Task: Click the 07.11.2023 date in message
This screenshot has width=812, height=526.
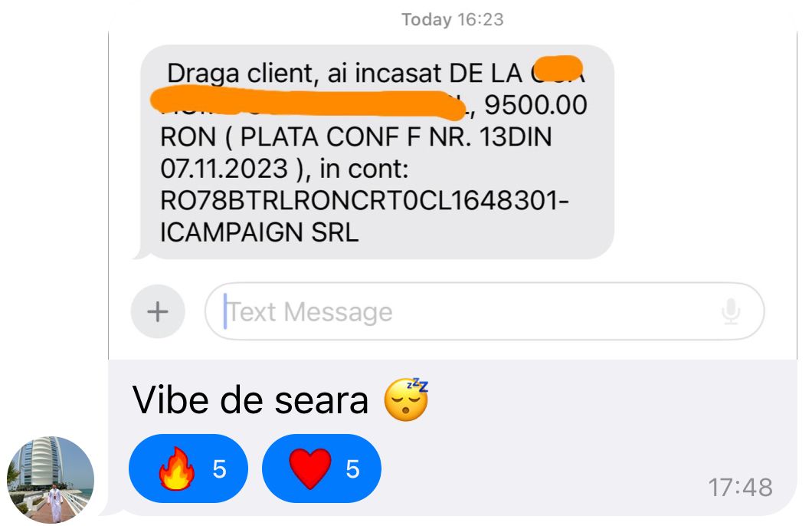Action: pos(224,169)
